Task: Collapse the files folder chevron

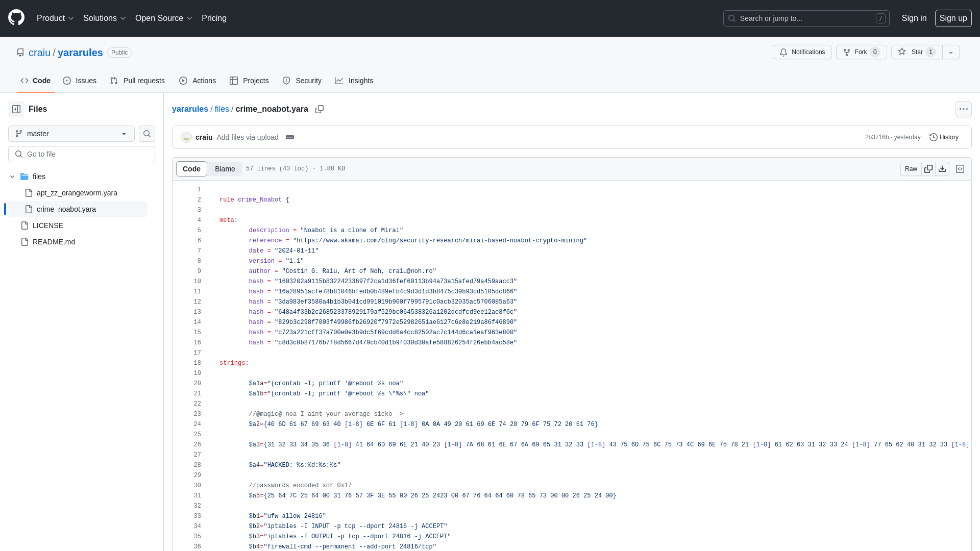Action: point(12,177)
